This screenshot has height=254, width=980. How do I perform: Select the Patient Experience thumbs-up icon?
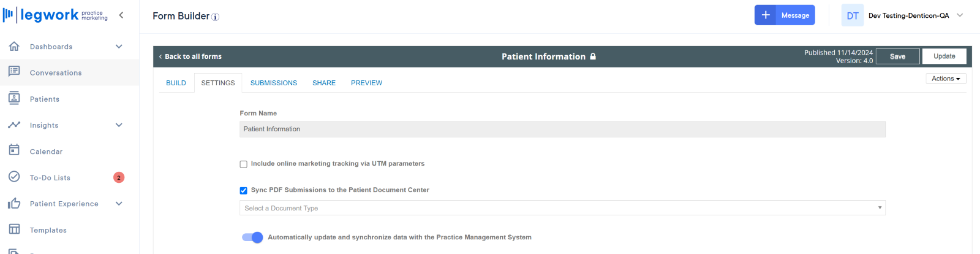tap(14, 203)
